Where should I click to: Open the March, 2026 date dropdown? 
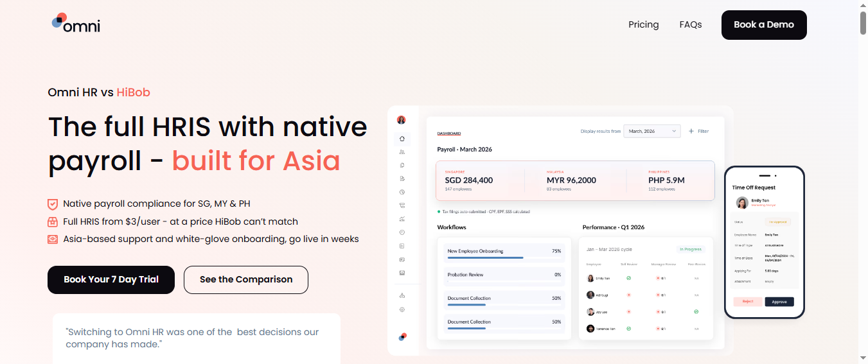(651, 131)
